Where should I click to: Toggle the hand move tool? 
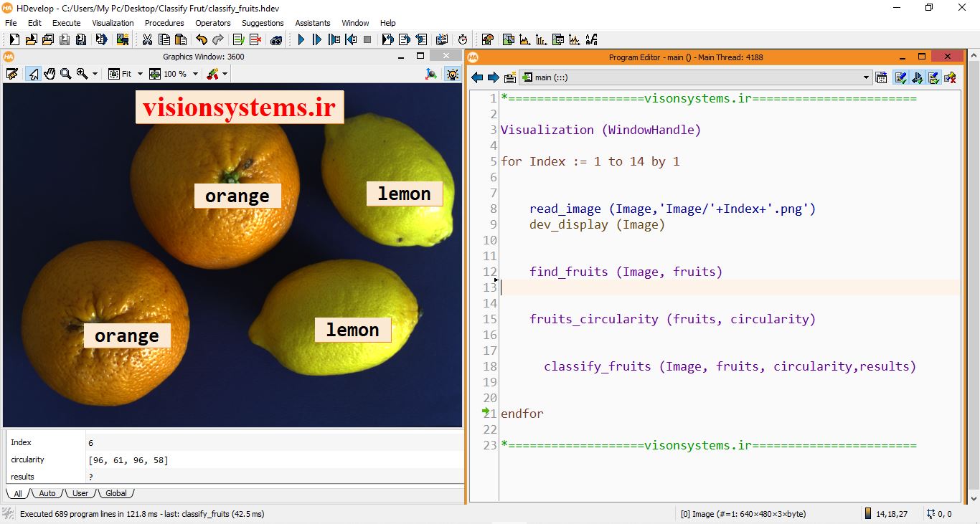pyautogui.click(x=50, y=74)
